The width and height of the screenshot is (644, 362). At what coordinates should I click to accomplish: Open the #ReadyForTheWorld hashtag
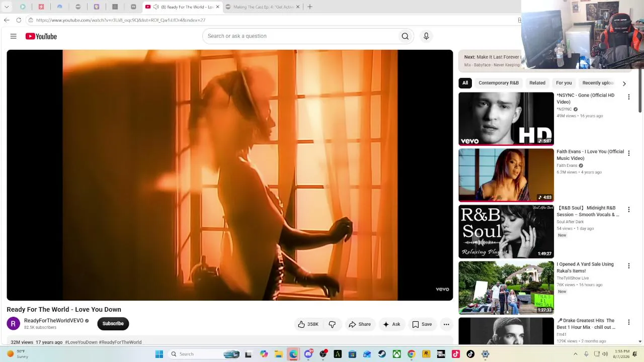click(120, 342)
